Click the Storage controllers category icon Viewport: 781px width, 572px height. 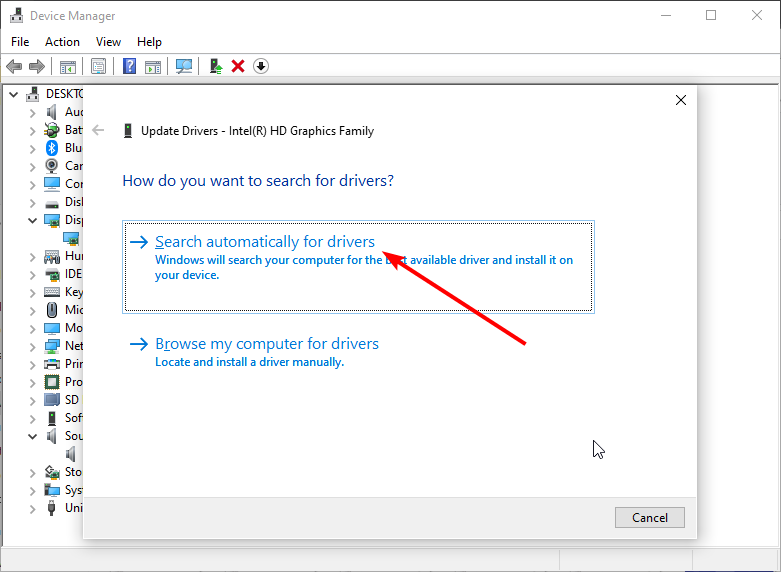pyautogui.click(x=52, y=472)
